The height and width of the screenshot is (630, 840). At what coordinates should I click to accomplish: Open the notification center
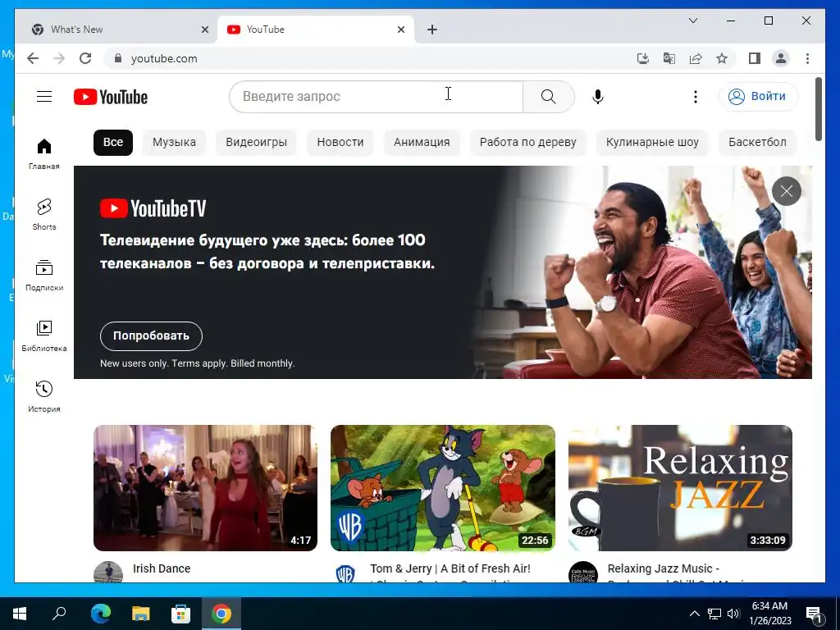click(814, 614)
